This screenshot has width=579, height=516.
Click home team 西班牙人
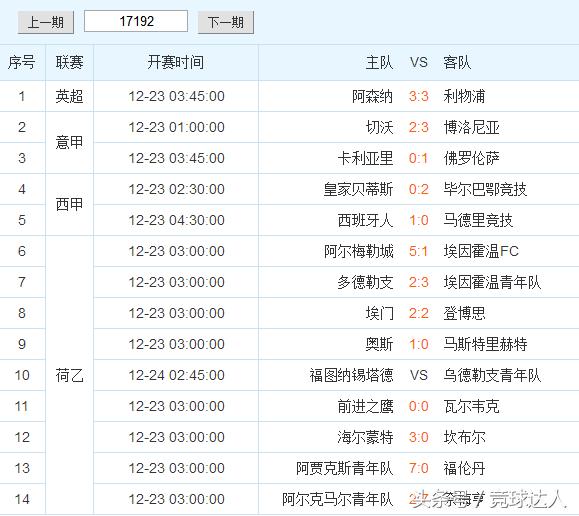pos(365,221)
